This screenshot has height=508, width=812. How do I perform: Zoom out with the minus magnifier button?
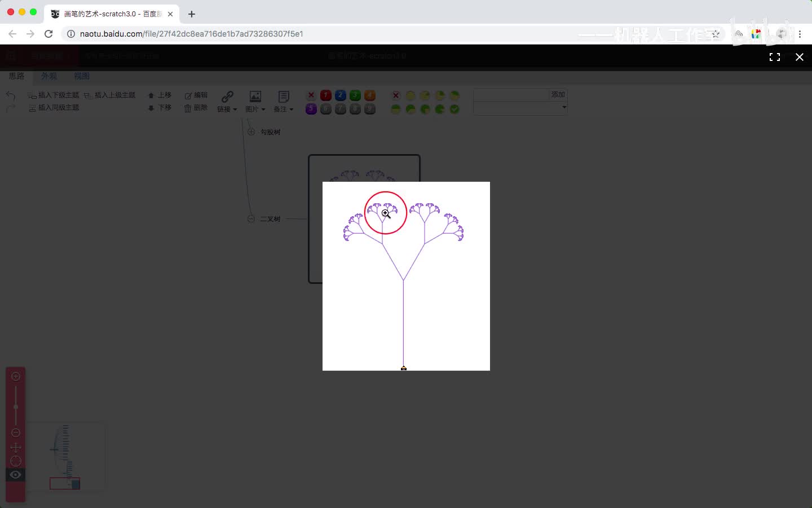point(16,433)
